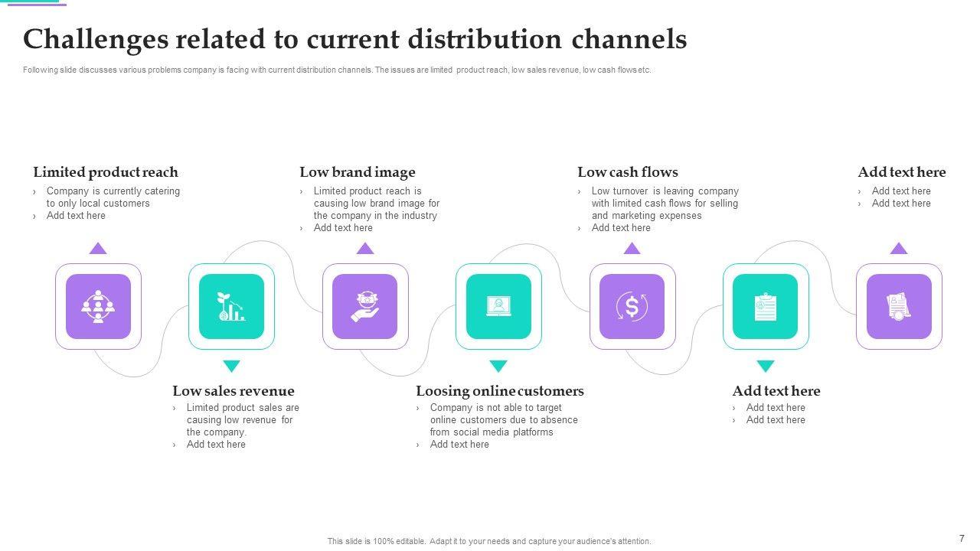Select the 'Low sales revenue' heading

pyautogui.click(x=234, y=391)
